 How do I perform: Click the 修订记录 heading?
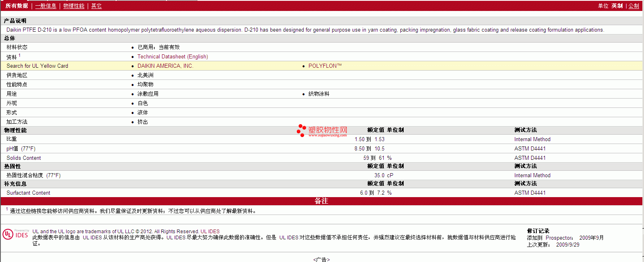pos(538,231)
